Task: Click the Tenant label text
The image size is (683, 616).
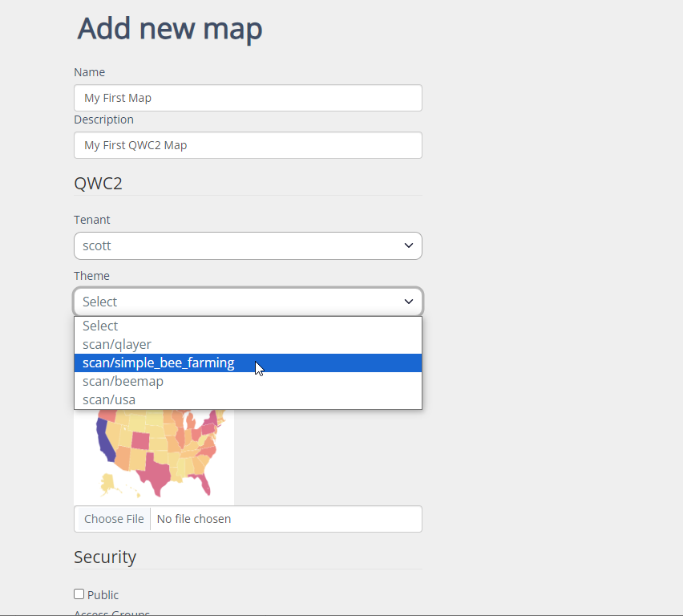Action: click(x=92, y=220)
